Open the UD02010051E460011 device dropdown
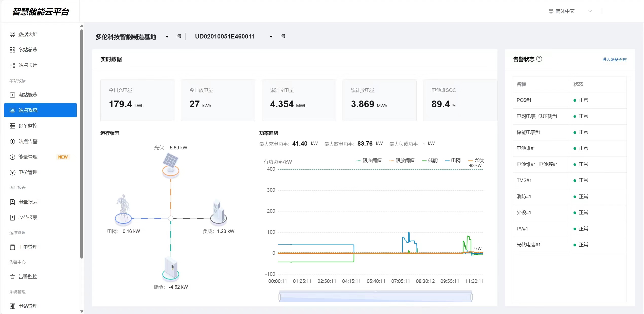The image size is (644, 314). (271, 37)
